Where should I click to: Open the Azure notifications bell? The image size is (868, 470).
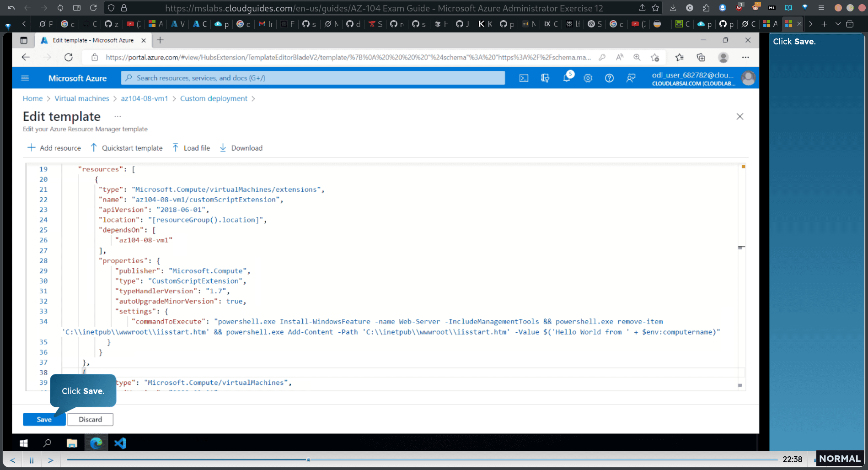pyautogui.click(x=567, y=78)
